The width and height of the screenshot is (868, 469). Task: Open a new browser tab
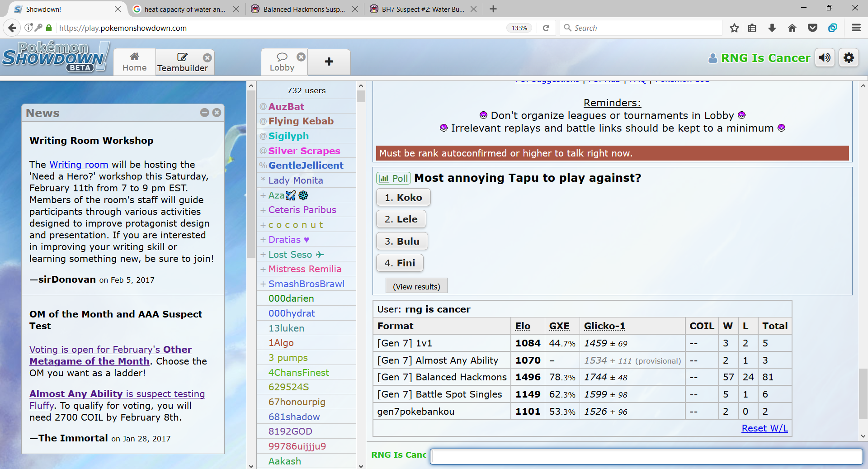point(493,9)
